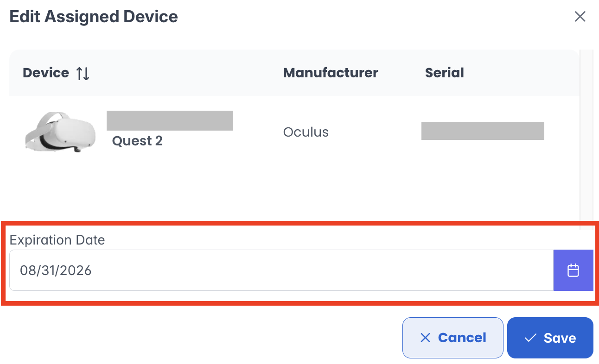This screenshot has width=599, height=364.
Task: Open the calendar date picker
Action: point(573,270)
